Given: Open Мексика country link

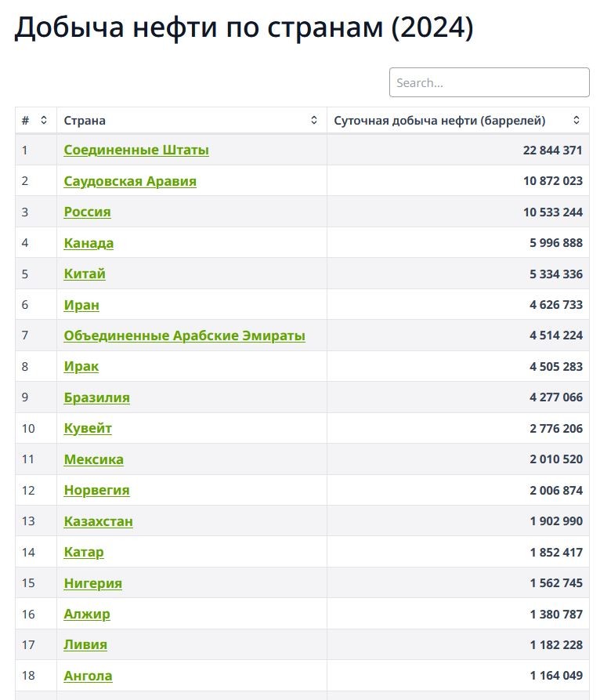Looking at the screenshot, I should 93,459.
